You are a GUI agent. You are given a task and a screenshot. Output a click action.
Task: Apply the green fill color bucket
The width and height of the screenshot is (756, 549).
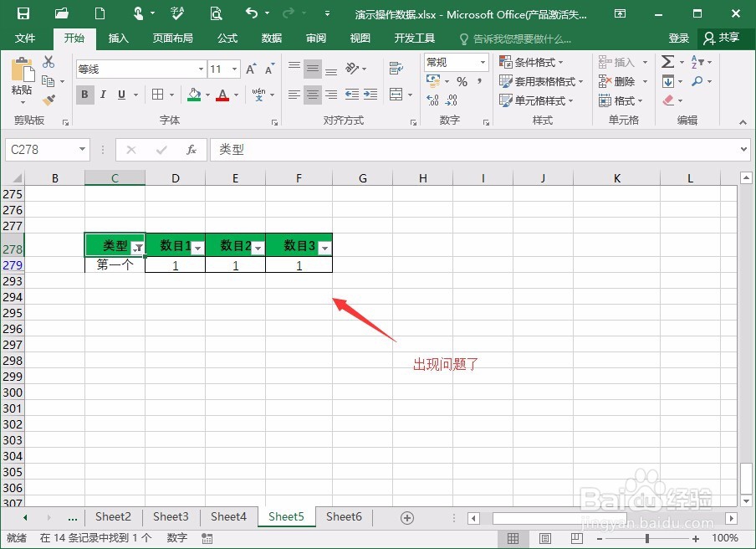coord(194,95)
